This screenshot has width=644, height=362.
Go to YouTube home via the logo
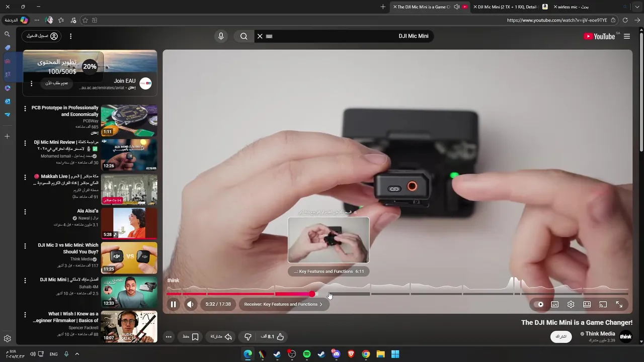599,36
